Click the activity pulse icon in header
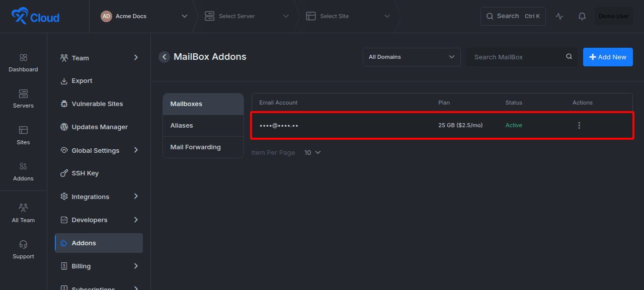The image size is (644, 290). pos(559,16)
